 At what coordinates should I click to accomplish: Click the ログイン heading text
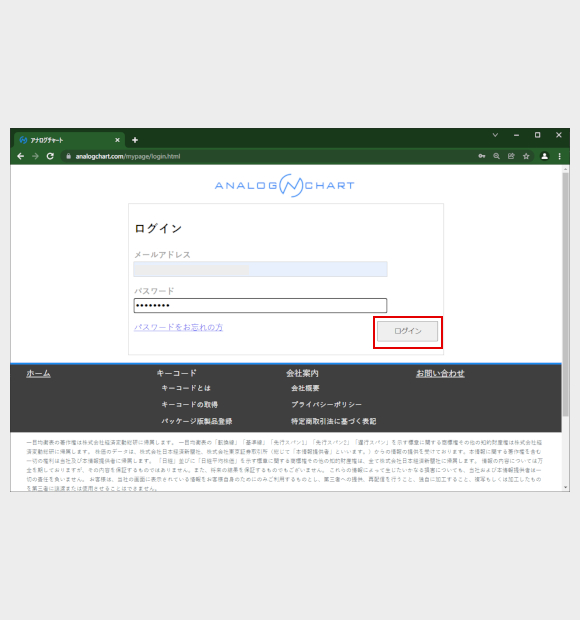click(158, 229)
